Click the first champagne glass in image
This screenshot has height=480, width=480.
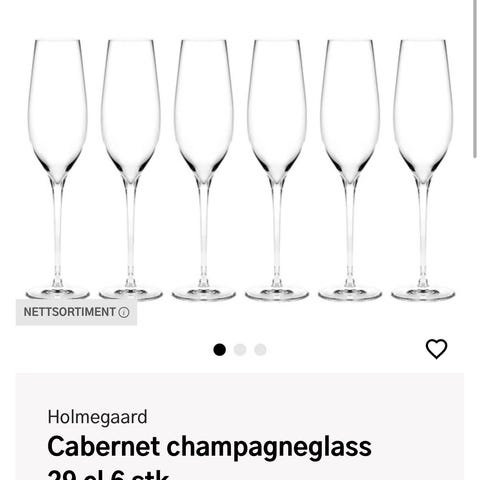coord(57,169)
